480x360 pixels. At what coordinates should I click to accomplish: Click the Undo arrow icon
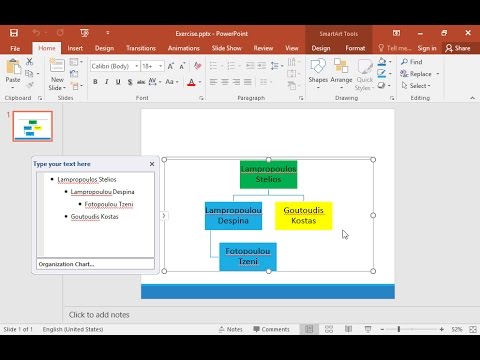point(36,32)
